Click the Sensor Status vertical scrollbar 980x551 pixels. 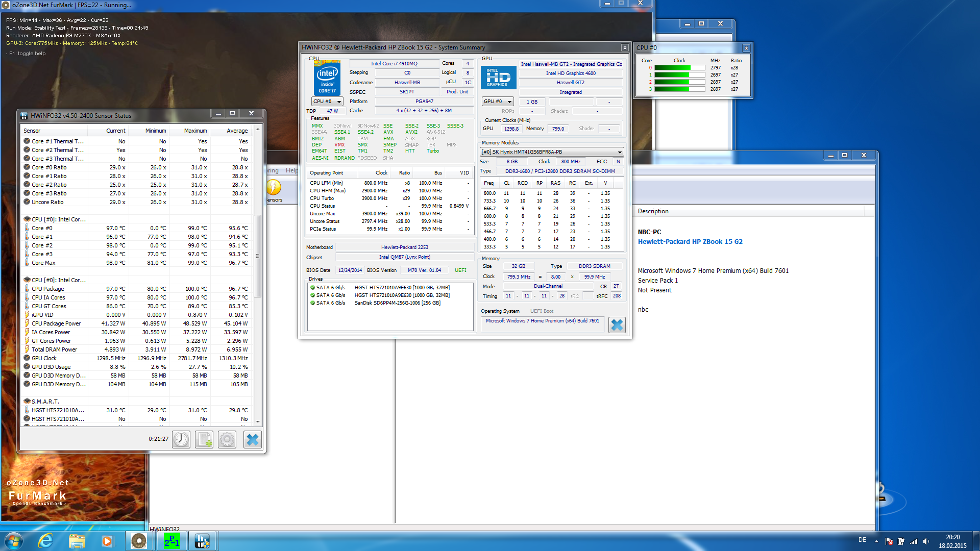[258, 256]
